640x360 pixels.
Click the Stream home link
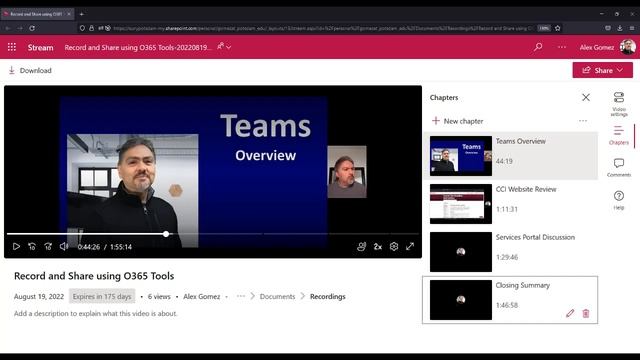(40, 47)
